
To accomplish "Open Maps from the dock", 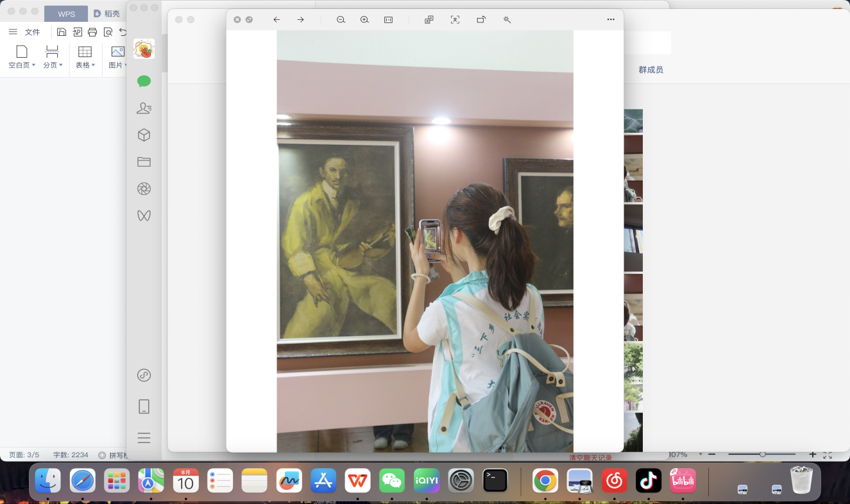I will coord(151,480).
